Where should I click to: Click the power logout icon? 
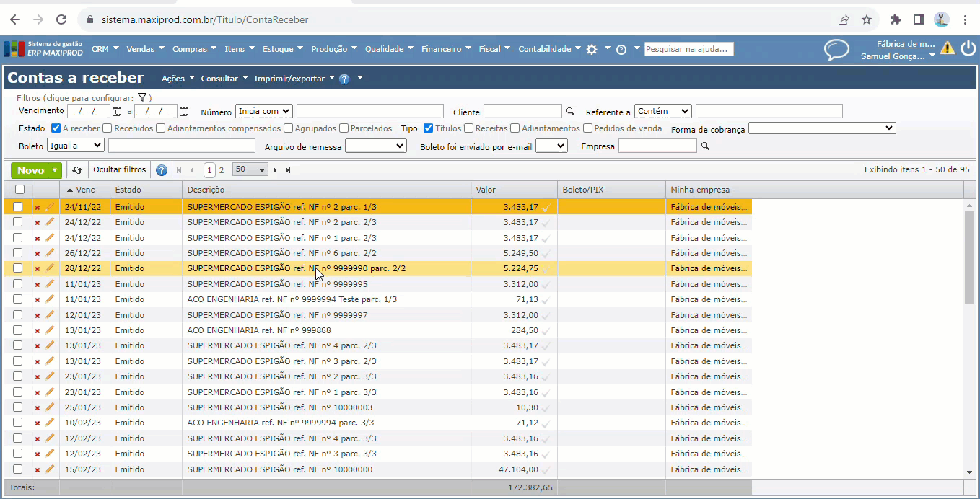coord(968,48)
